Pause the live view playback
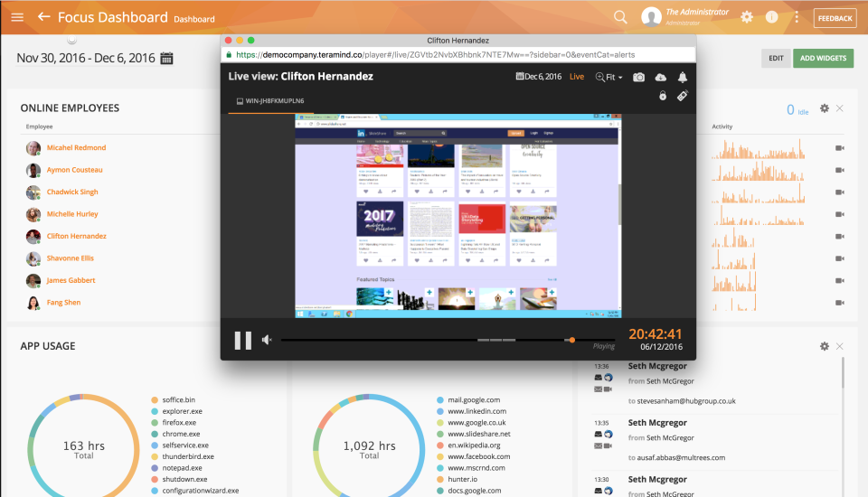The height and width of the screenshot is (497, 868). point(243,340)
